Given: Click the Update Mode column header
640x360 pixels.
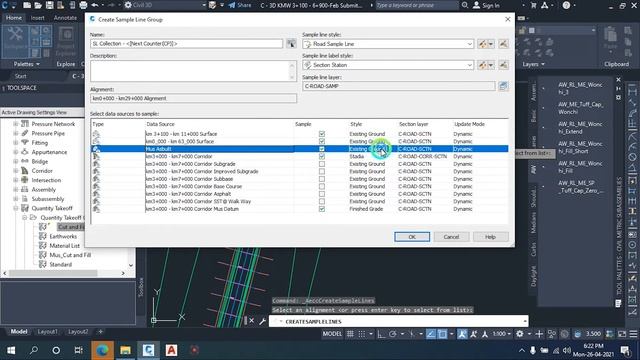Looking at the screenshot, I should point(469,124).
